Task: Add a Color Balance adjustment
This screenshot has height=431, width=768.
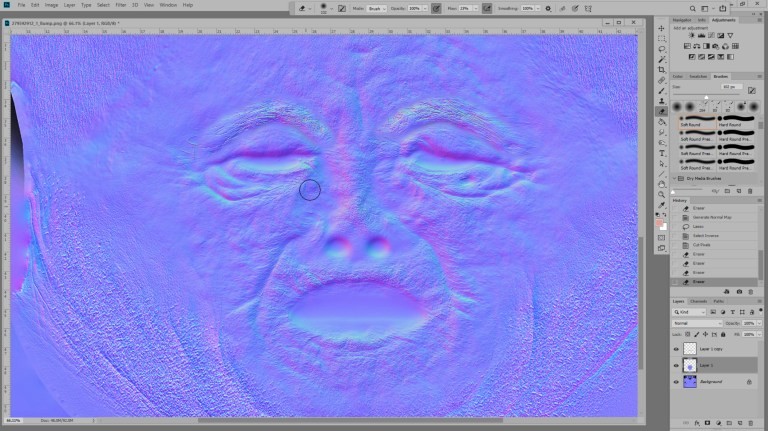Action: 696,46
